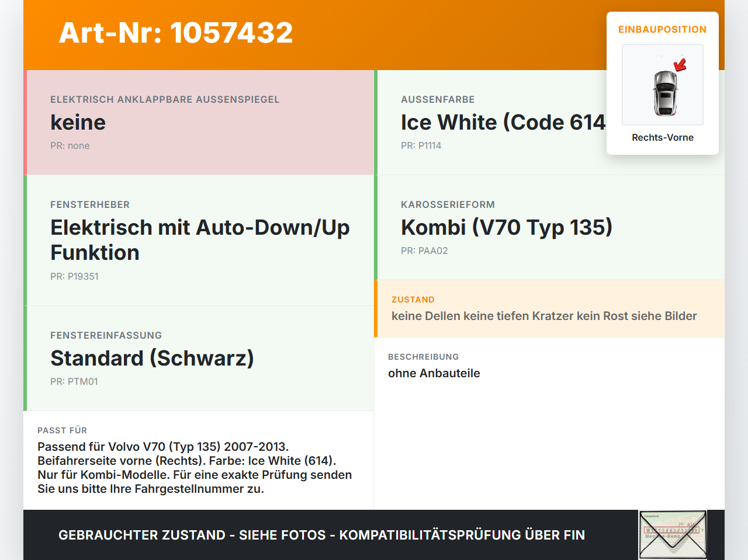This screenshot has height=560, width=748.
Task: Click the PR: P1114 code
Action: click(x=421, y=145)
